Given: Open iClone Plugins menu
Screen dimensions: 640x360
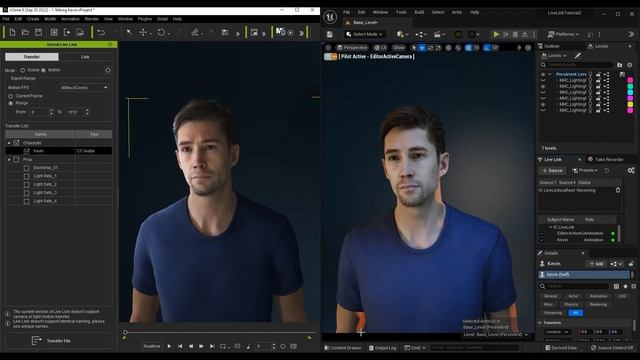Looking at the screenshot, I should coord(145,19).
